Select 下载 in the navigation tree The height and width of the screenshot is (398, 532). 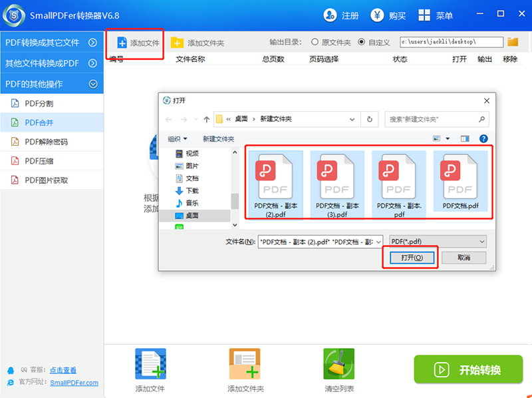click(x=187, y=190)
